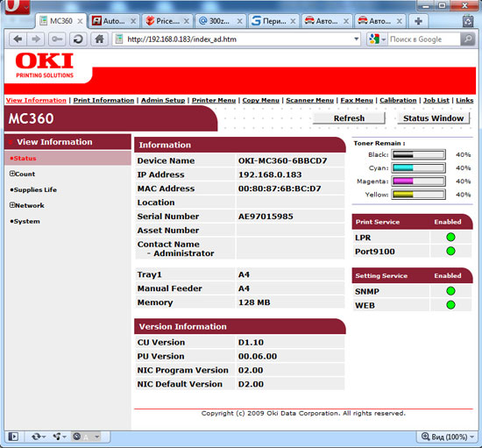This screenshot has height=448, width=482.
Task: Close the MC360 tab
Action: pyautogui.click(x=80, y=21)
